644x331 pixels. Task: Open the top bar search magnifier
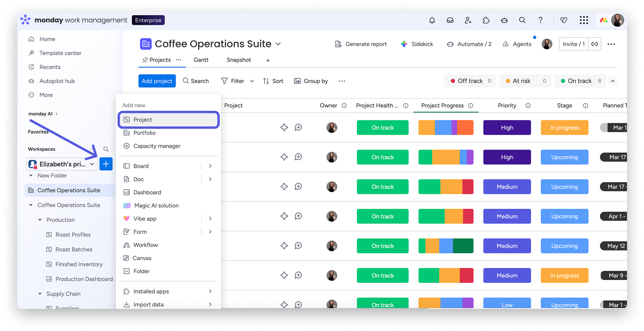[522, 20]
